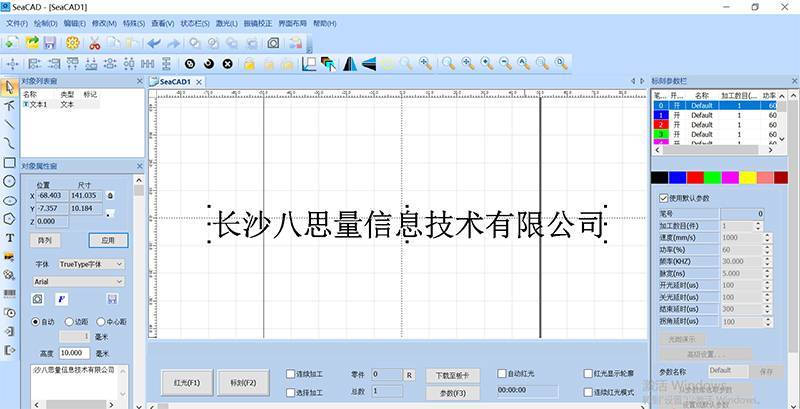Pick the yellow color swatch
800x409 pixels.
point(748,177)
